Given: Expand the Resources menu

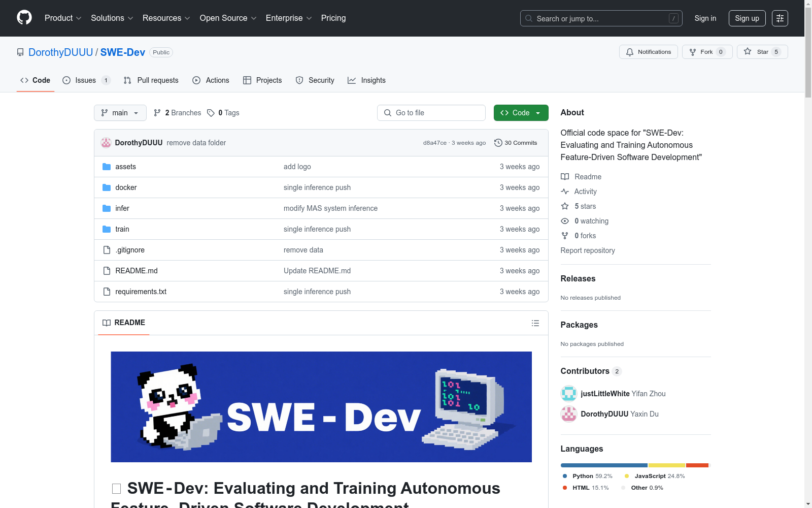Looking at the screenshot, I should (166, 18).
